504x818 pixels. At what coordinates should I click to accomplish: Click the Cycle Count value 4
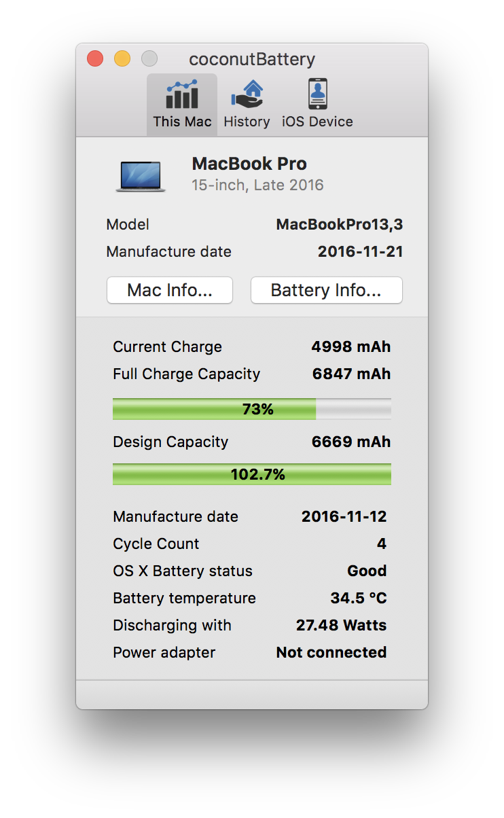coord(382,544)
